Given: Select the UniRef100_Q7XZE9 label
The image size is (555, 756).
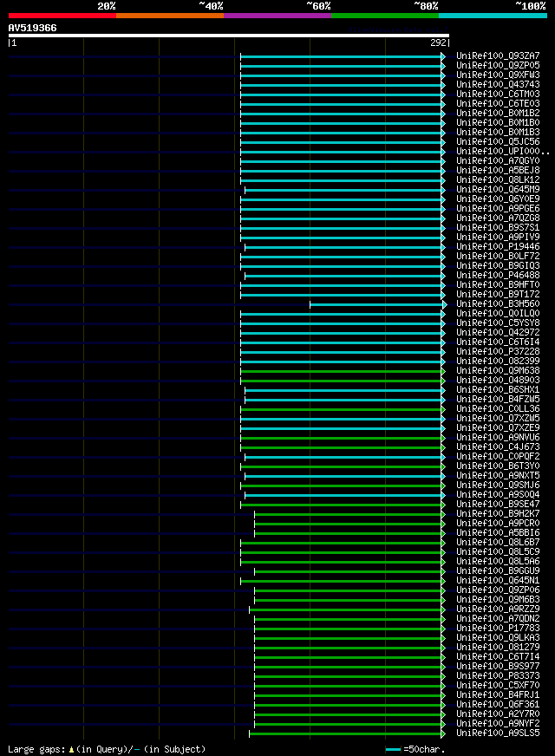Looking at the screenshot, I should 498,428.
